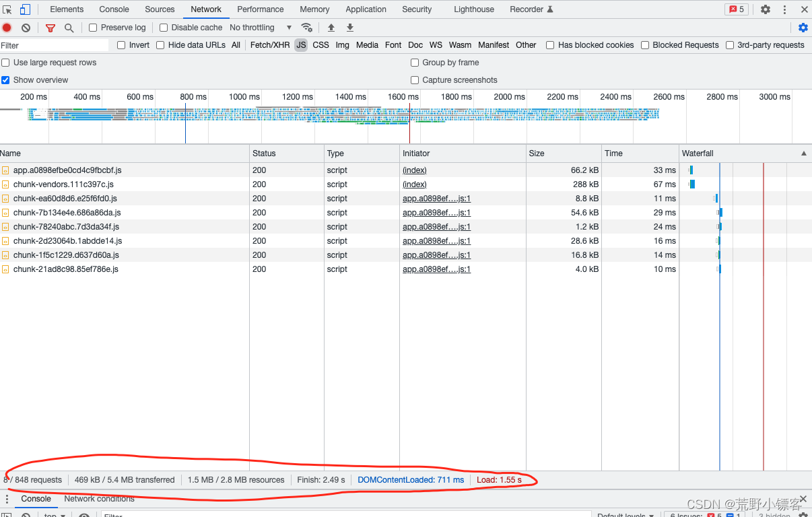The width and height of the screenshot is (812, 517).
Task: Open the Elements tab
Action: coord(67,9)
